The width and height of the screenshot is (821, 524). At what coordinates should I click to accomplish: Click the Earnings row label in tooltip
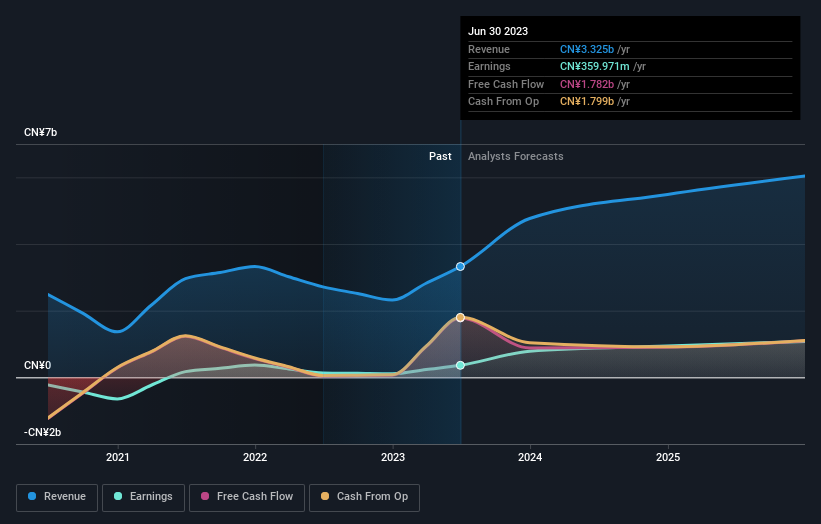[x=489, y=66]
